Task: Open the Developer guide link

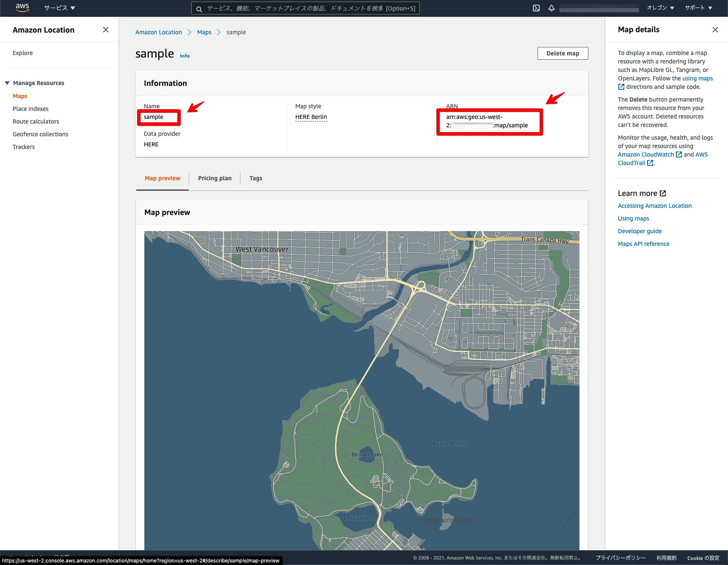Action: pos(640,231)
